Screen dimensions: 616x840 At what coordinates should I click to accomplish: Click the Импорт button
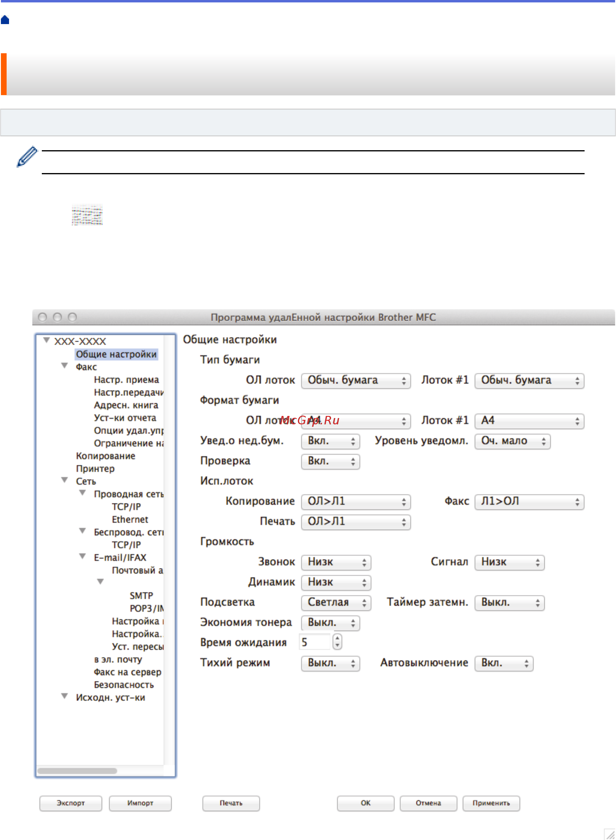point(140,803)
